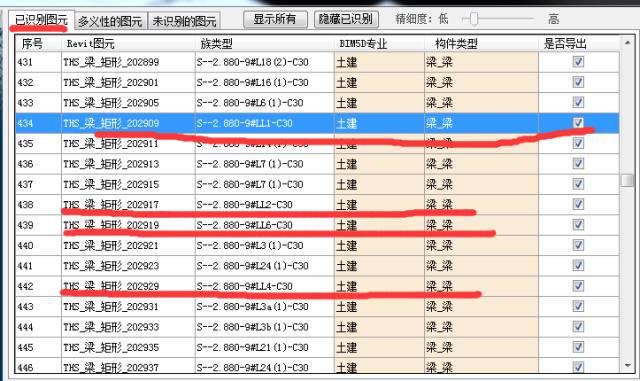Uncheck export checkbox for row 432
The height and width of the screenshot is (381, 640).
pos(578,82)
